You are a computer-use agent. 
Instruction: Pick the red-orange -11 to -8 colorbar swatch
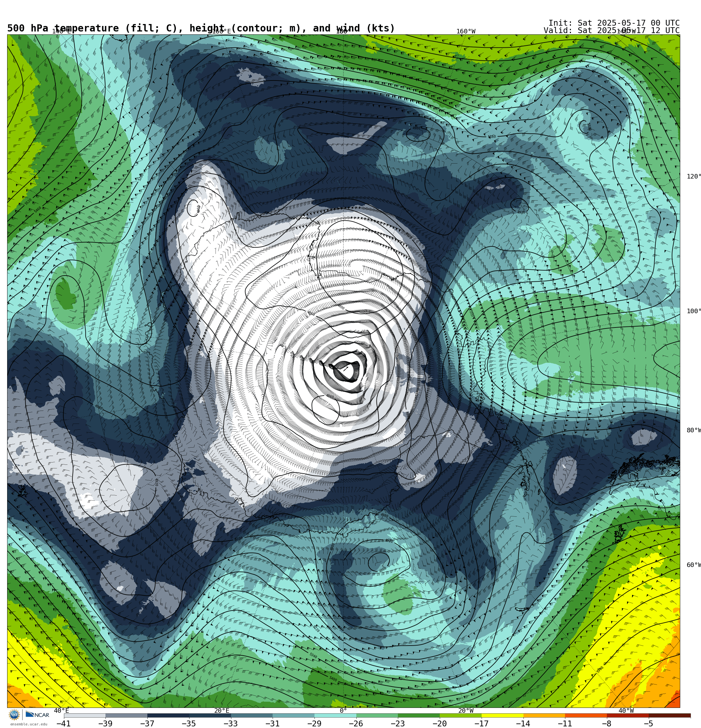point(586,715)
